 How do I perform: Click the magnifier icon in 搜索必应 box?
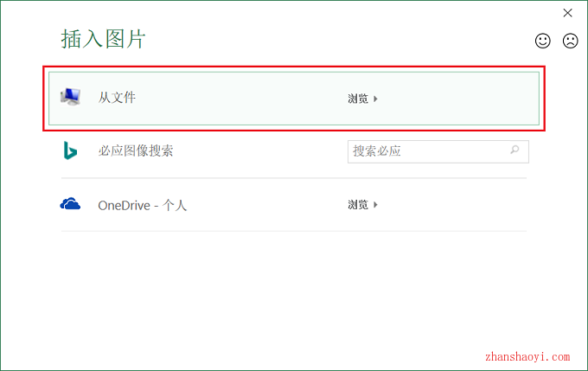514,150
